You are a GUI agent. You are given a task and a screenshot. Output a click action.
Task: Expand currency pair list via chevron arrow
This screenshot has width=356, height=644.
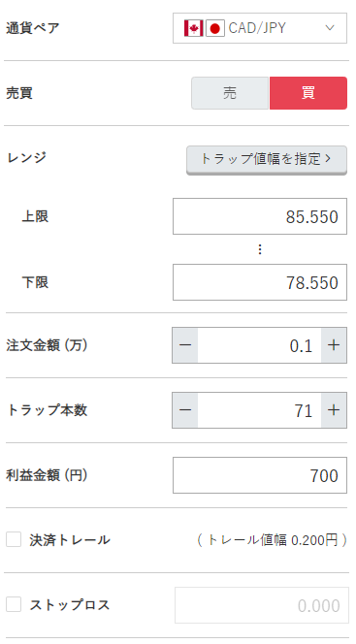(330, 28)
